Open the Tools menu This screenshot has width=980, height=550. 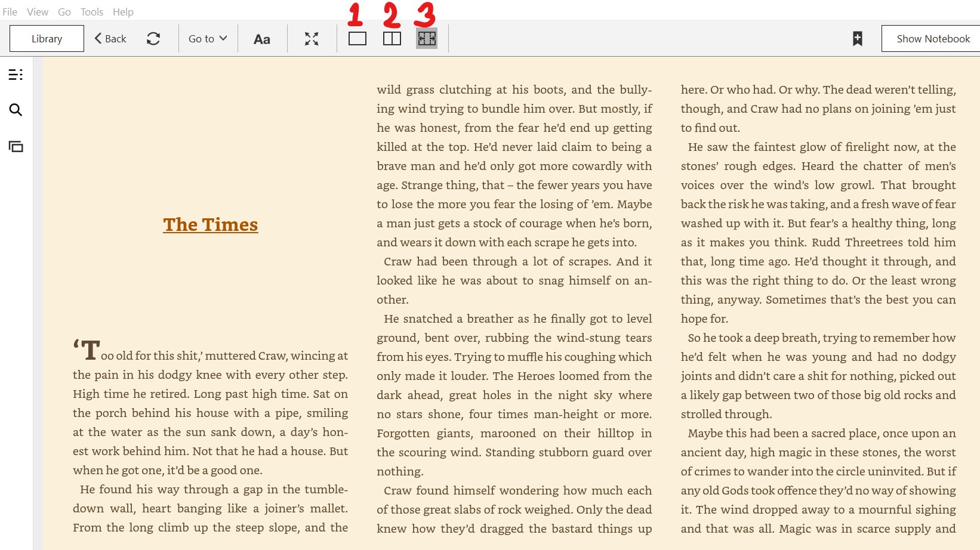tap(91, 11)
